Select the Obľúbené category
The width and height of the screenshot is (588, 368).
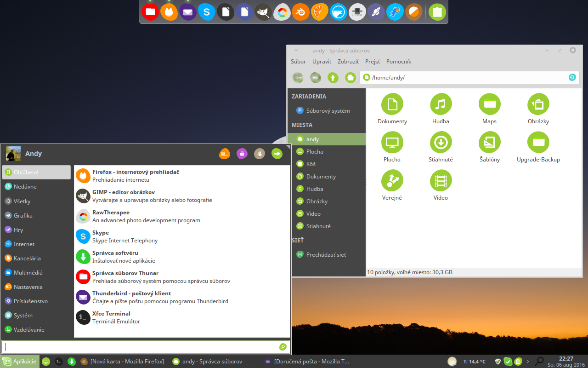[x=36, y=172]
